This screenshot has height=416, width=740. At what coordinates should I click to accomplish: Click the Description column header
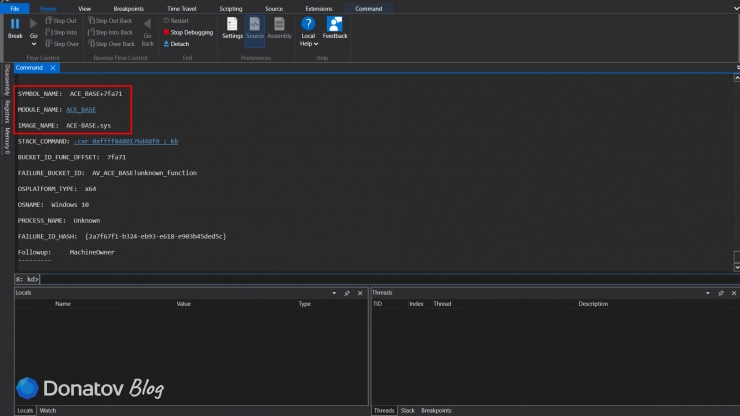(593, 304)
